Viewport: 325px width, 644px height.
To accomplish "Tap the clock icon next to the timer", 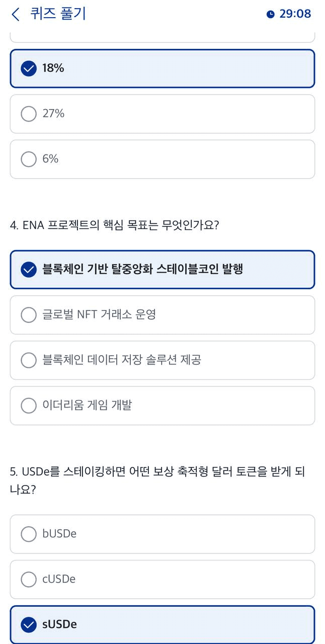I will point(271,14).
